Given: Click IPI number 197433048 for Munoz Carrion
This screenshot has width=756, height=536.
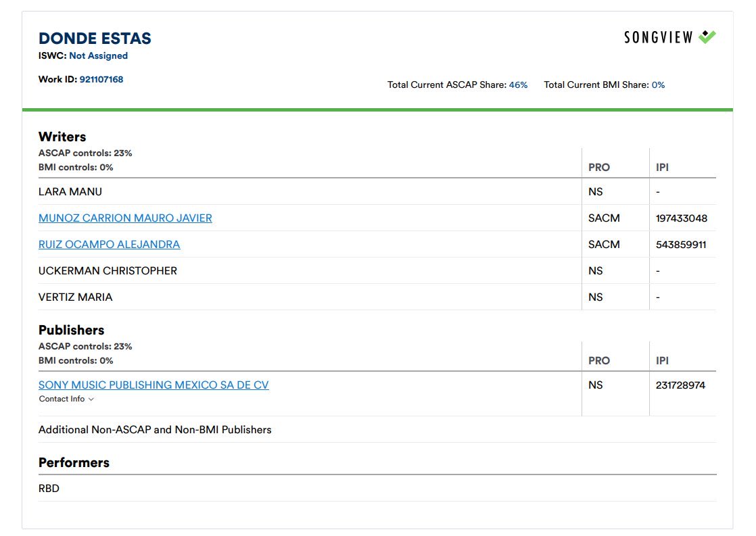Looking at the screenshot, I should coord(682,218).
